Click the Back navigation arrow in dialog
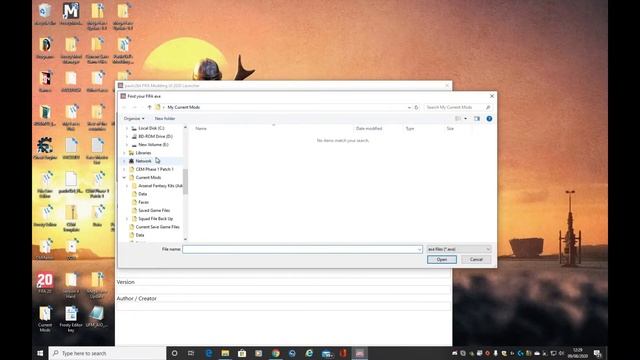 pos(124,107)
